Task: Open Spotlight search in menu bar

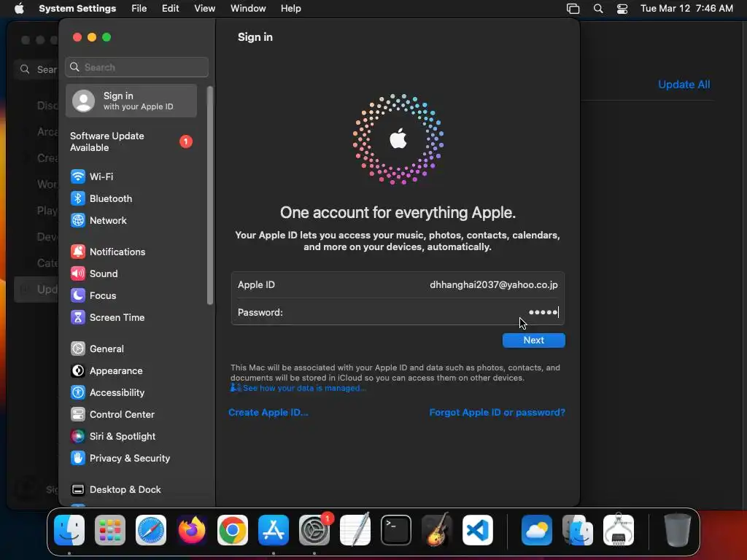Action: tap(598, 9)
